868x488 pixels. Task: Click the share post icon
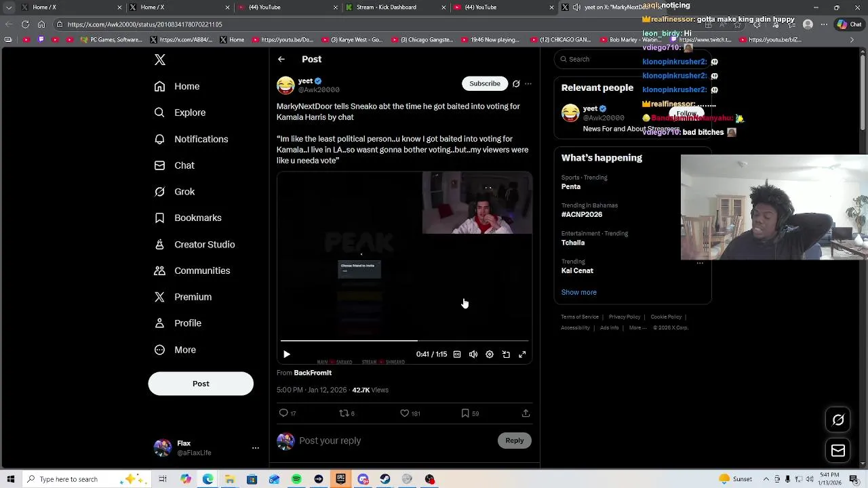[x=526, y=413]
